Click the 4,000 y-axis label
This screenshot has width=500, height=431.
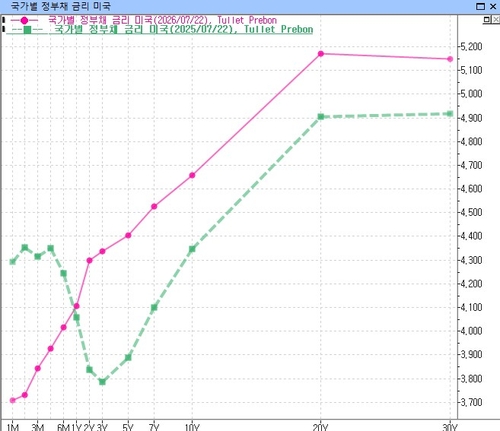[x=471, y=331]
